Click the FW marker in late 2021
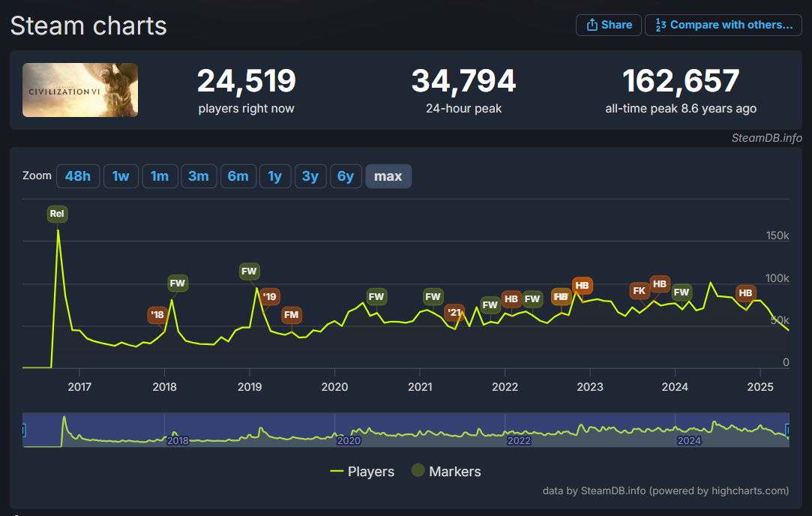 pyautogui.click(x=490, y=305)
